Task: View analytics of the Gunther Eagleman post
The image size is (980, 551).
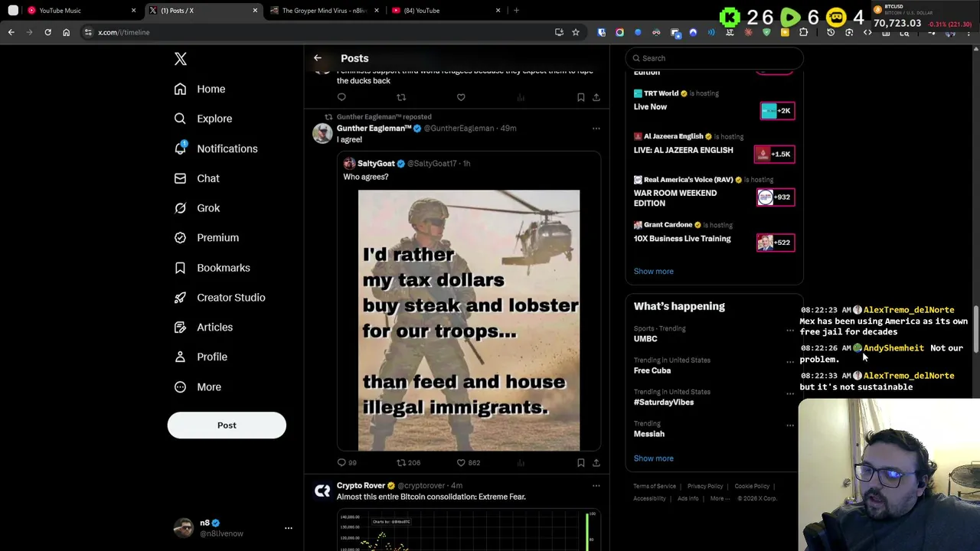Action: pos(521,462)
